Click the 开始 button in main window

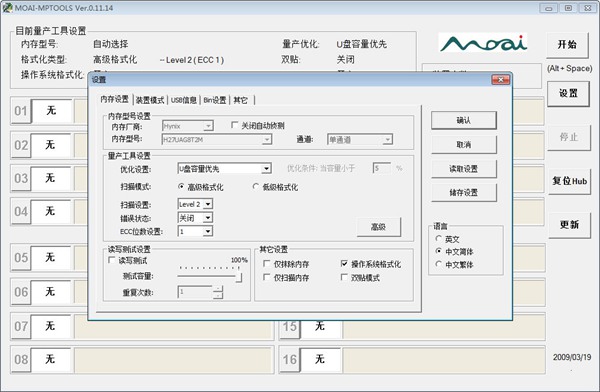567,44
